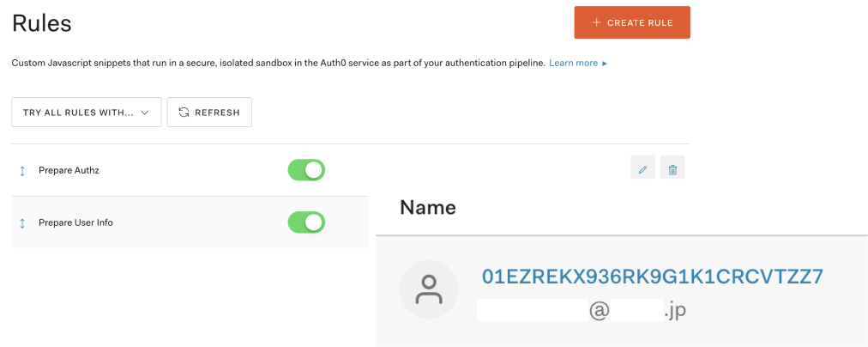Select the gray user avatar icon
This screenshot has width=868, height=347.
coord(429,289)
